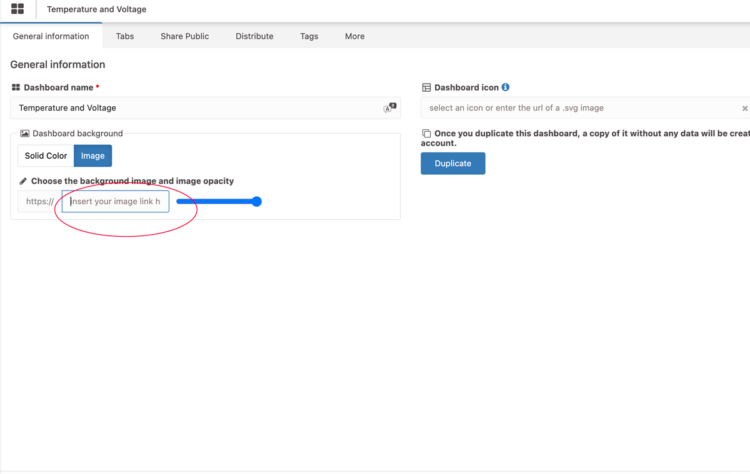Switch to the Tabs tab
The width and height of the screenshot is (750, 474).
[x=125, y=36]
